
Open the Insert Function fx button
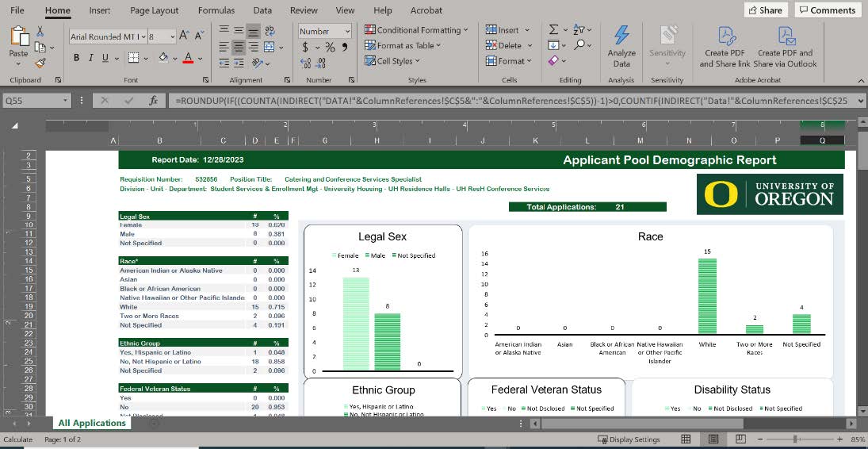click(x=154, y=101)
